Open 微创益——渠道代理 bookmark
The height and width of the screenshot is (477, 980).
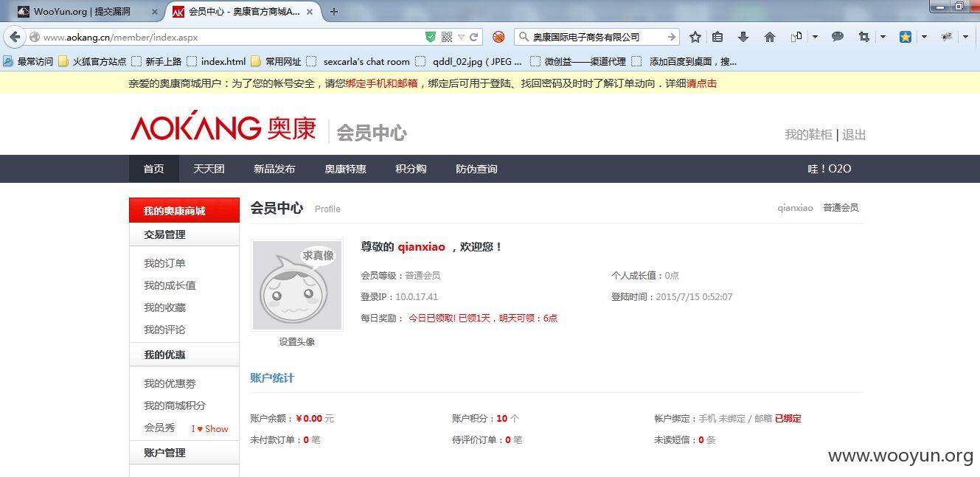point(578,61)
